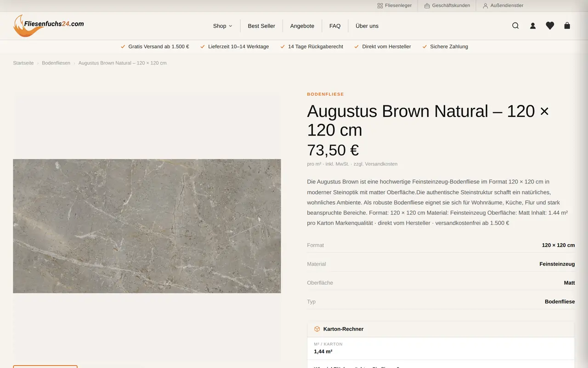Viewport: 588px width, 368px height.
Task: Open the FAQ page
Action: (x=335, y=26)
